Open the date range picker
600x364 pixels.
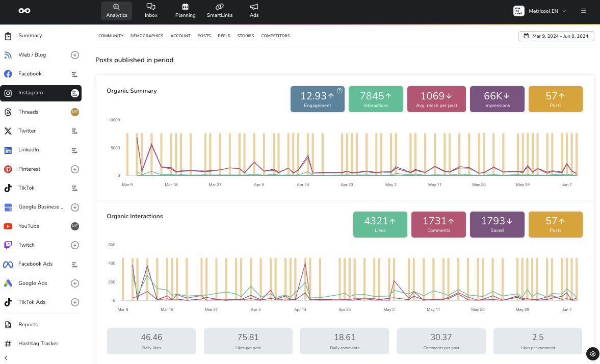click(x=556, y=36)
